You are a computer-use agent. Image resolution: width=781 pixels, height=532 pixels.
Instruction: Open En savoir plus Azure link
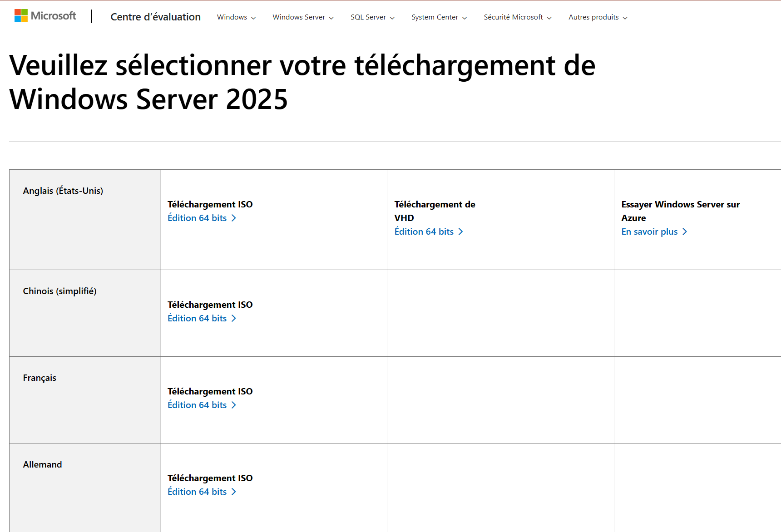(x=654, y=232)
